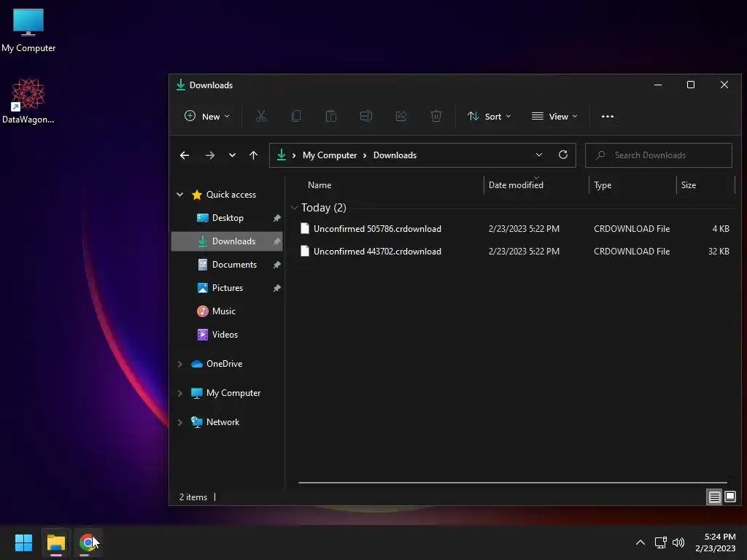Viewport: 747px width, 560px height.
Task: Open volume speaker tray icon
Action: [678, 542]
